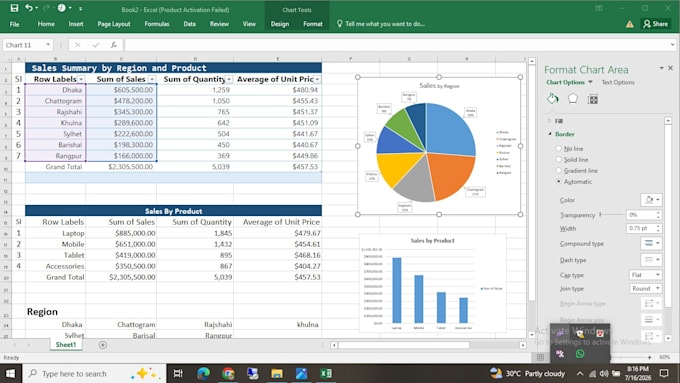Image resolution: width=680 pixels, height=383 pixels.
Task: Click the Undo arrow icon
Action: (29, 8)
